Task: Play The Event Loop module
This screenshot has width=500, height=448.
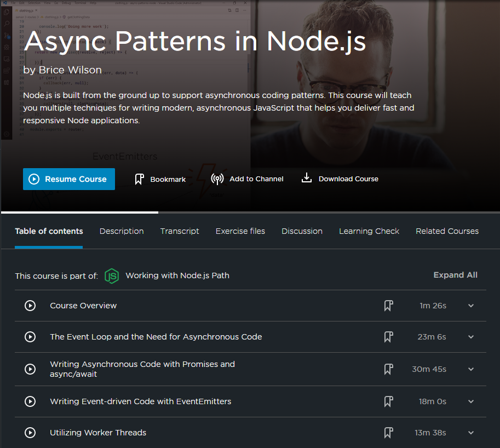Action: point(30,337)
